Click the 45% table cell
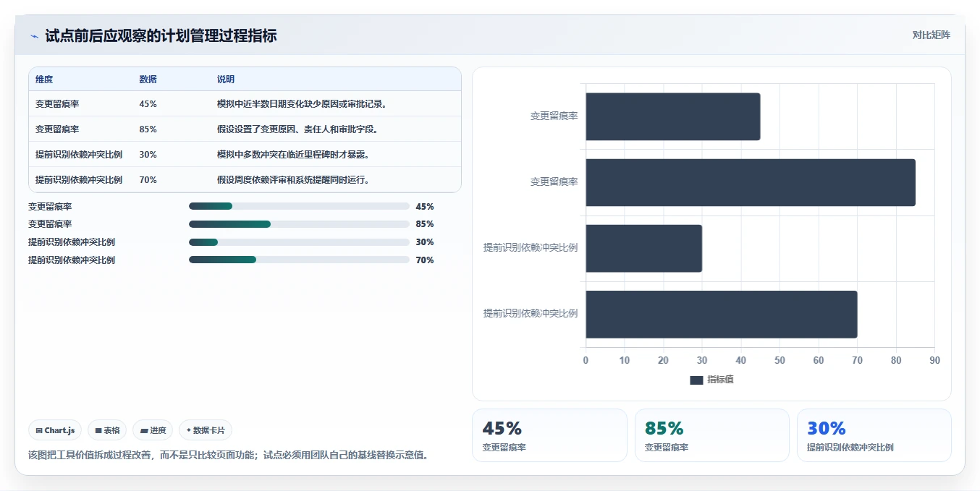Image resolution: width=980 pixels, height=491 pixels. (x=148, y=104)
